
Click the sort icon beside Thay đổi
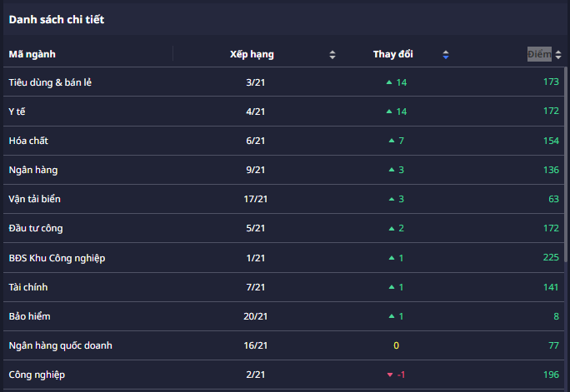tap(446, 55)
